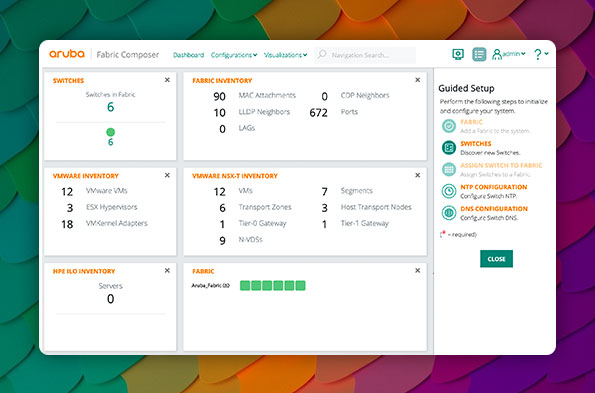
Task: Close the VMware Inventory widget
Action: tap(167, 175)
